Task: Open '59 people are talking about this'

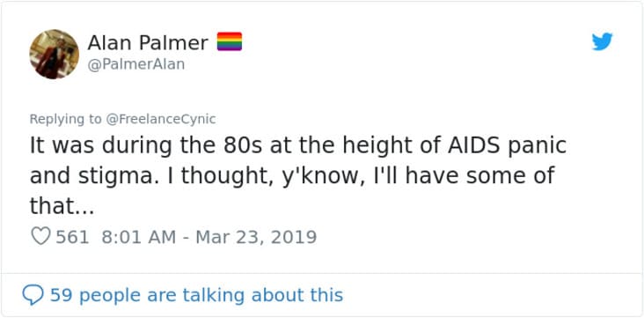Action: 196,295
